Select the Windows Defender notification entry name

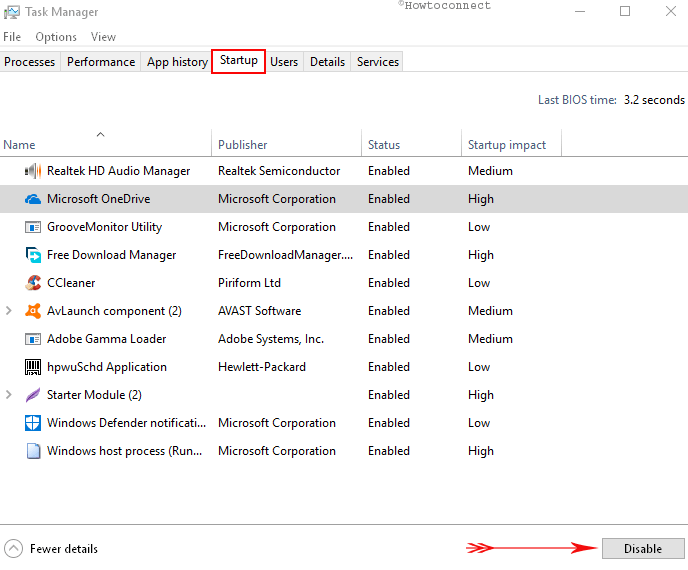point(126,423)
